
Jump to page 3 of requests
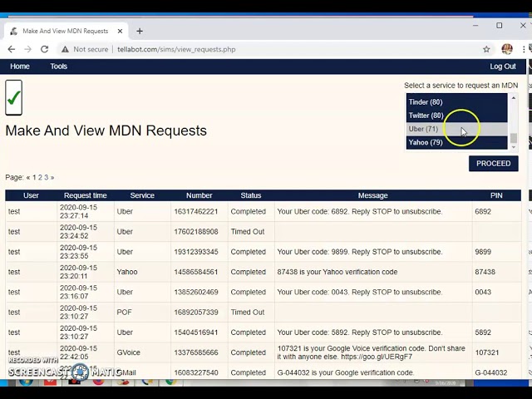point(46,177)
